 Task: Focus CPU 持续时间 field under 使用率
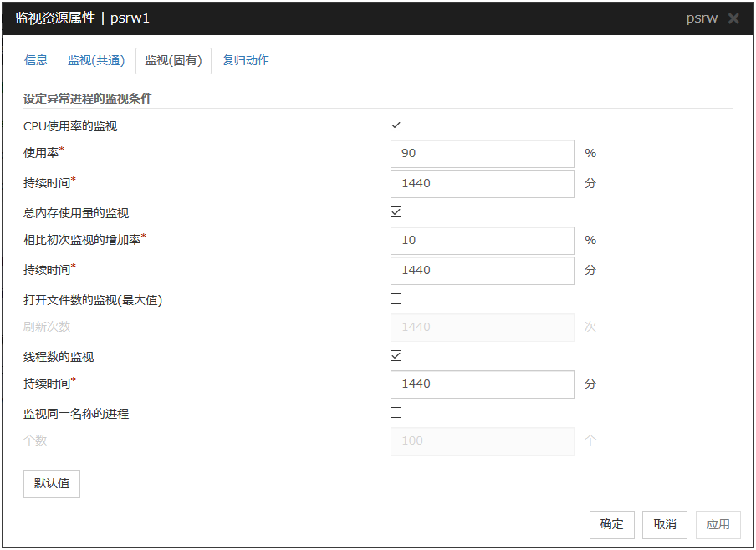[482, 184]
